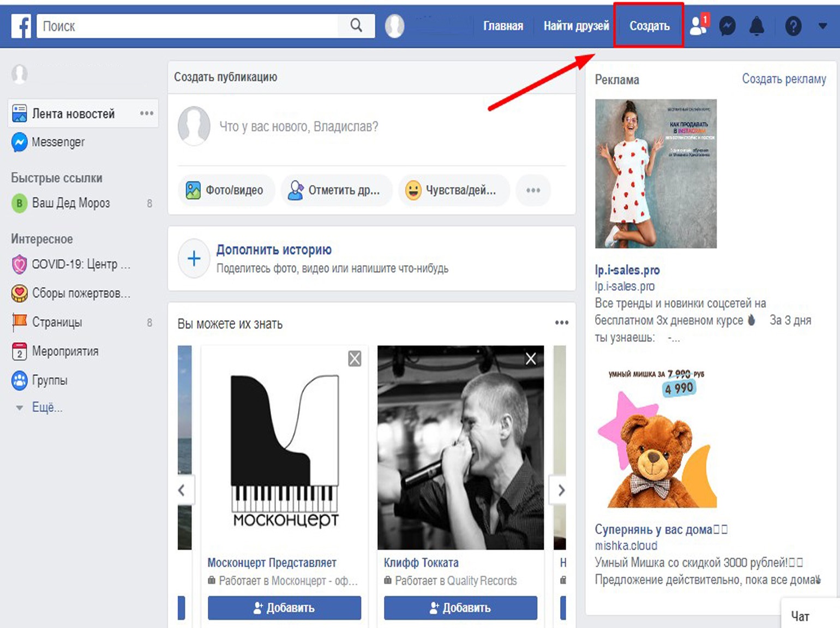Add Москонцерт Представляет as a friend
This screenshot has height=628, width=840.
(x=284, y=607)
